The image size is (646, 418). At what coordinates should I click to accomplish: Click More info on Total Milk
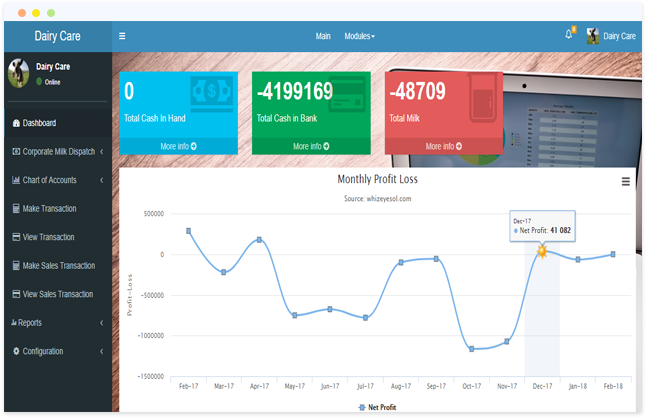[444, 146]
